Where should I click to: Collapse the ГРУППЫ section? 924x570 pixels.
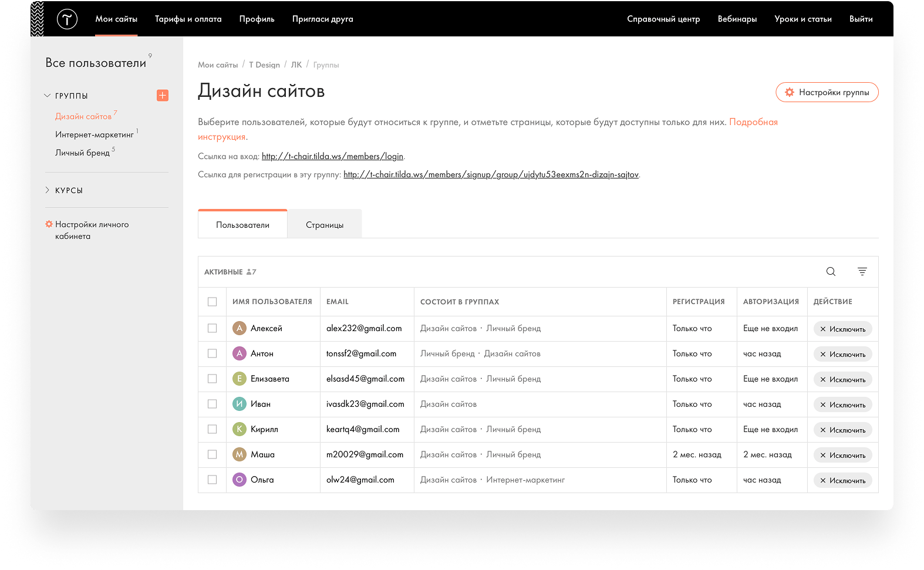coord(48,96)
